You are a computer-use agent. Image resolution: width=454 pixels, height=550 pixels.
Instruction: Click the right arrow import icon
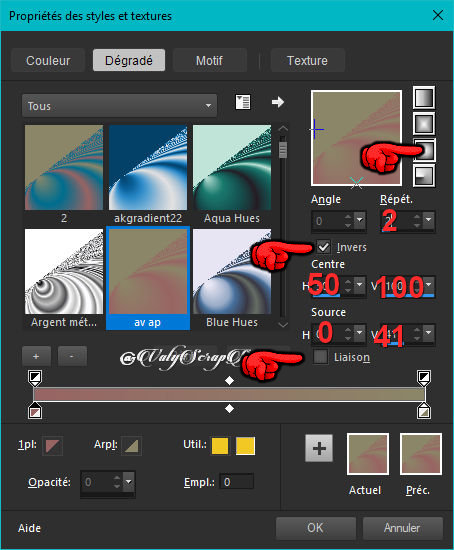coord(278,102)
